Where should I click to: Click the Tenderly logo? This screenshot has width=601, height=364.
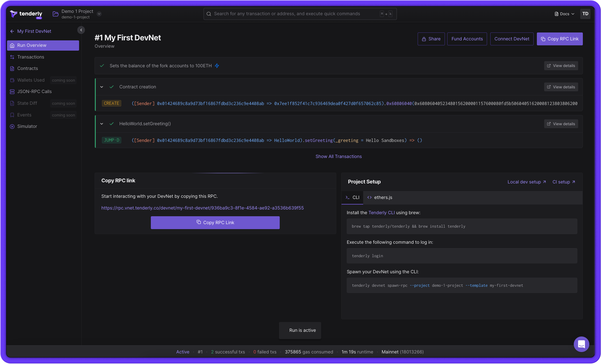pos(26,14)
